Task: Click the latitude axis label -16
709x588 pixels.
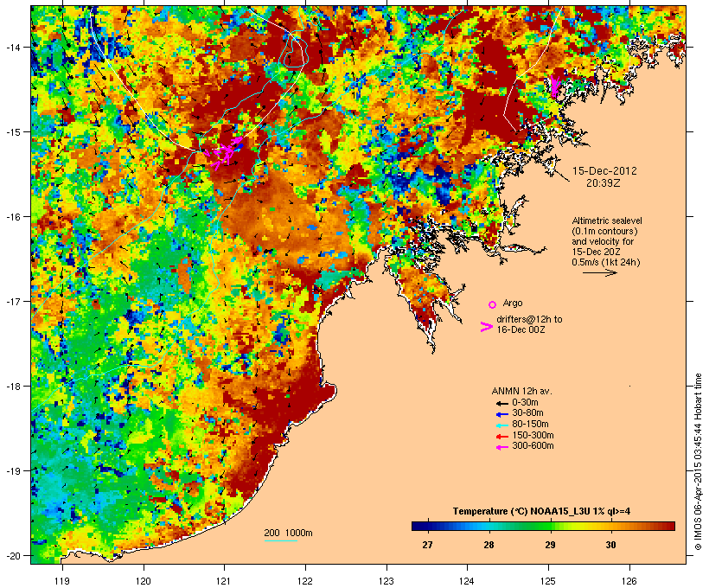Action: [13, 217]
